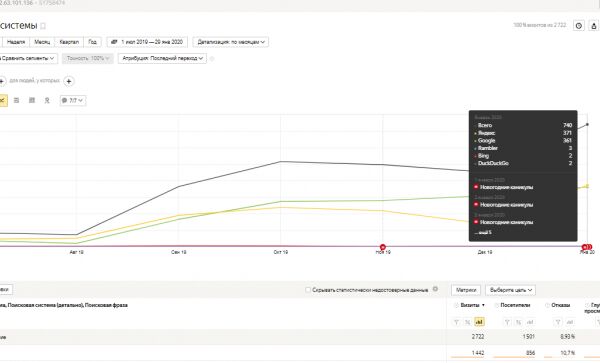Toggle the percent icon under Посетители
This screenshot has height=363, width=600.
[518, 322]
